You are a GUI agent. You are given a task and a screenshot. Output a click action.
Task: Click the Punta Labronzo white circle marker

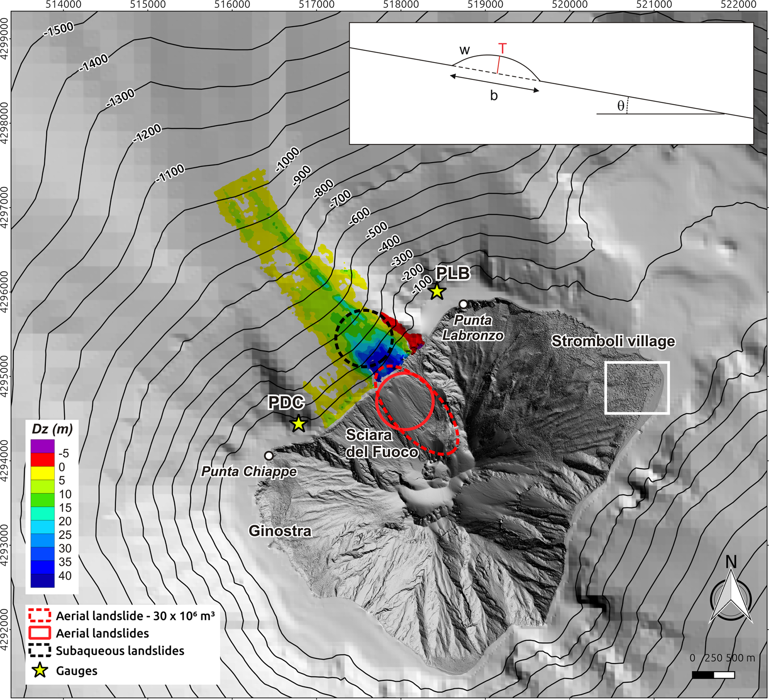463,304
